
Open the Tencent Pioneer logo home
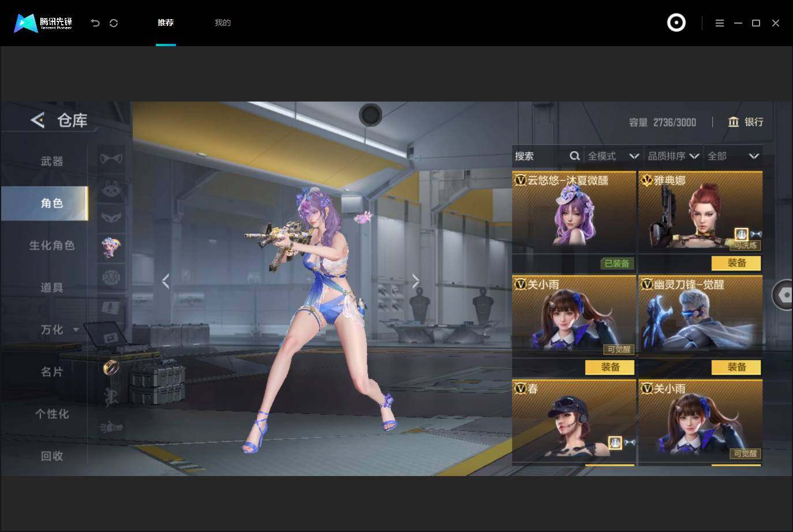pos(43,23)
